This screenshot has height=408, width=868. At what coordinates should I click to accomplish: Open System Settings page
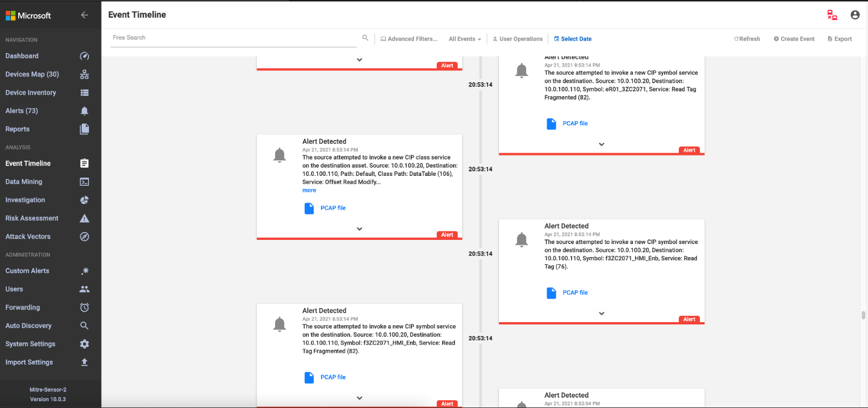[x=30, y=344]
